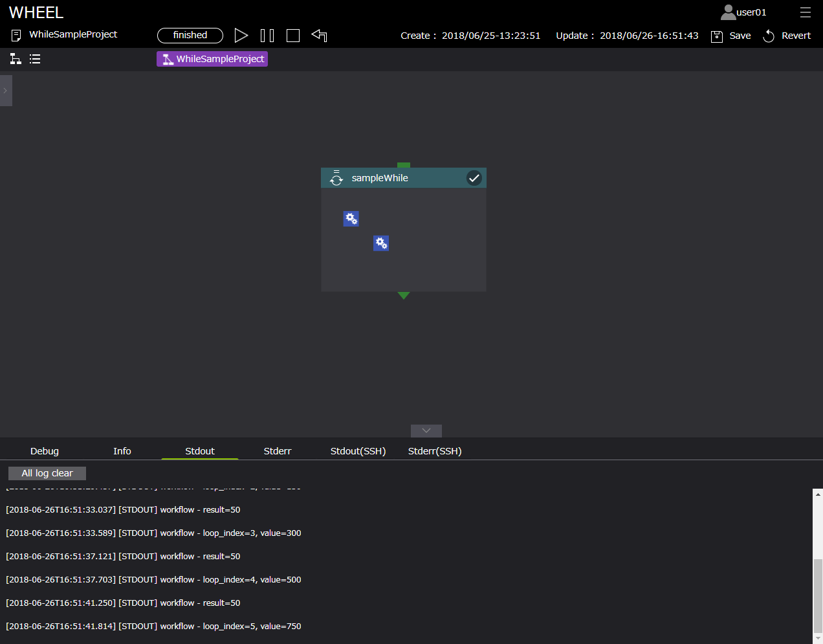Expand the left side drawer

pos(6,91)
